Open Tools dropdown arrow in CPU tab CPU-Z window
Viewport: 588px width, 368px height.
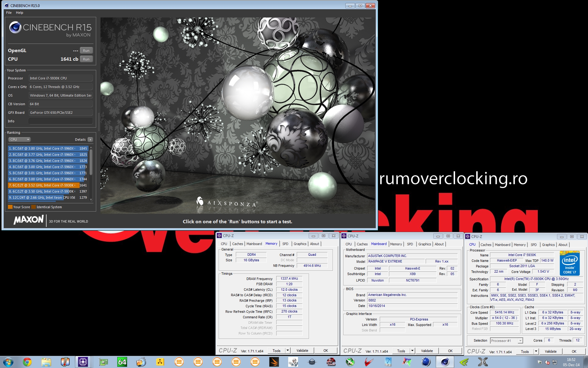536,351
